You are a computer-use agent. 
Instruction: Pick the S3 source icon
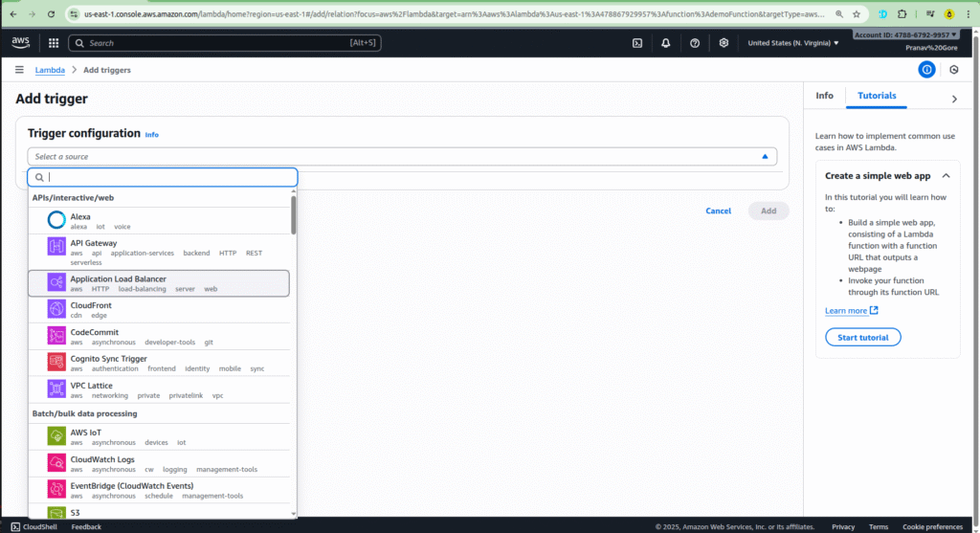pyautogui.click(x=56, y=512)
